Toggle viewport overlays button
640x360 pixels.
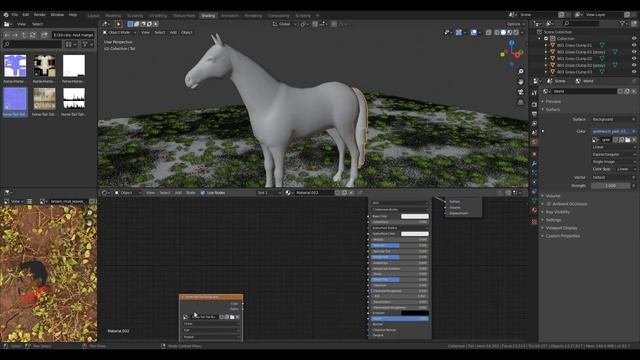(x=473, y=32)
